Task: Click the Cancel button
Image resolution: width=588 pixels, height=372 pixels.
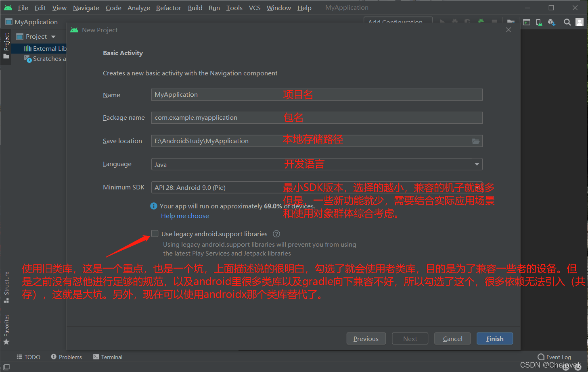Action: (x=452, y=339)
